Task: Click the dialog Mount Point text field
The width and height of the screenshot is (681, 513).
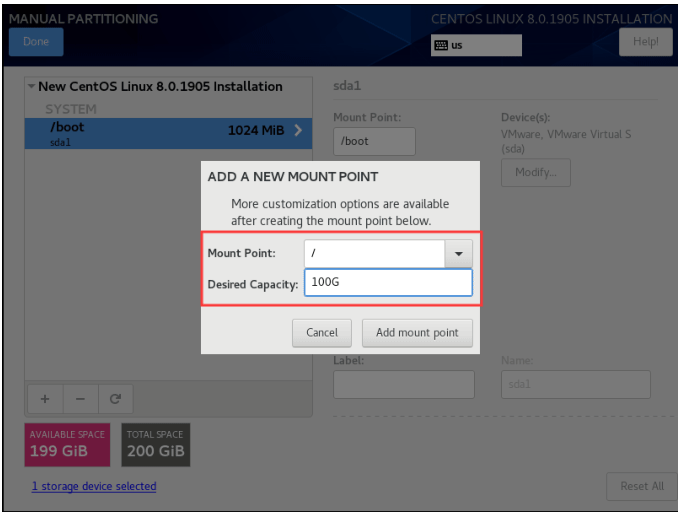Action: coord(374,254)
